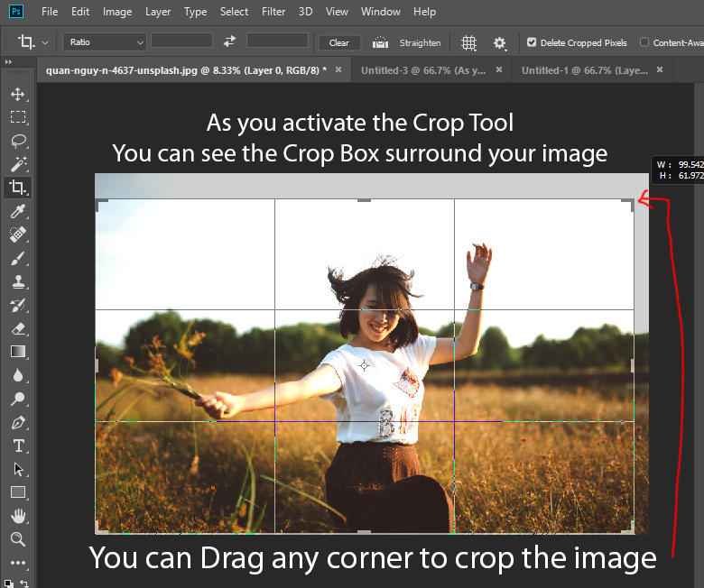Open additional crop settings gear
704x588 pixels.
click(500, 43)
